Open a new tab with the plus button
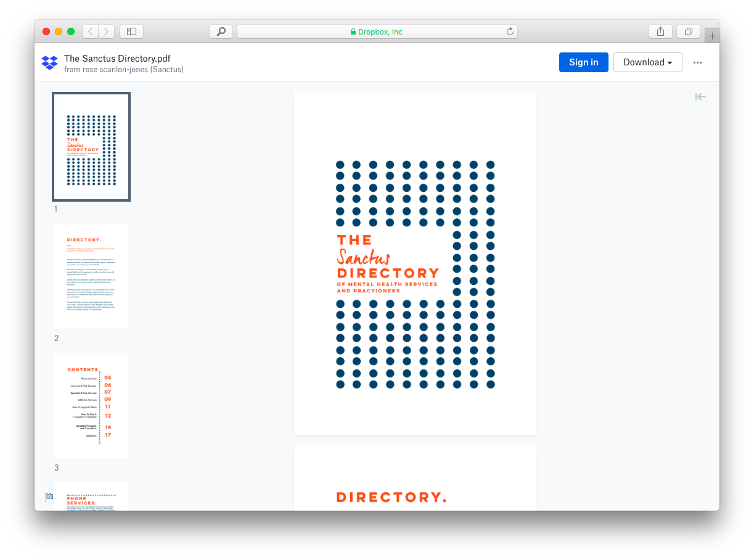 (x=712, y=36)
